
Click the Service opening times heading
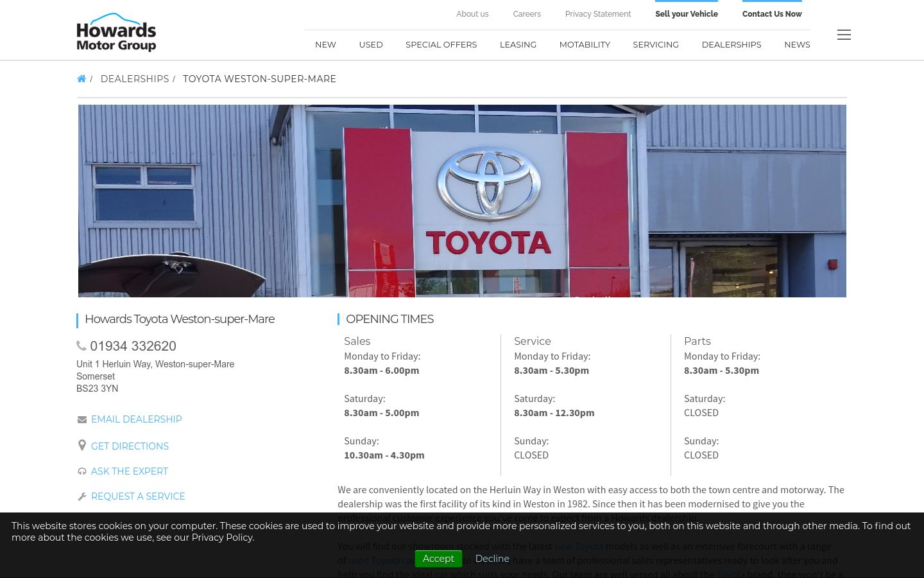point(533,341)
